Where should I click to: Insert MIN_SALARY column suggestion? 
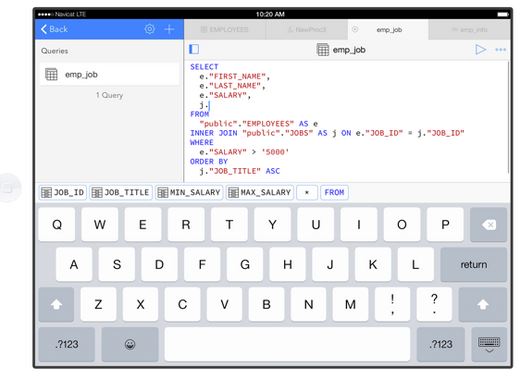point(189,193)
